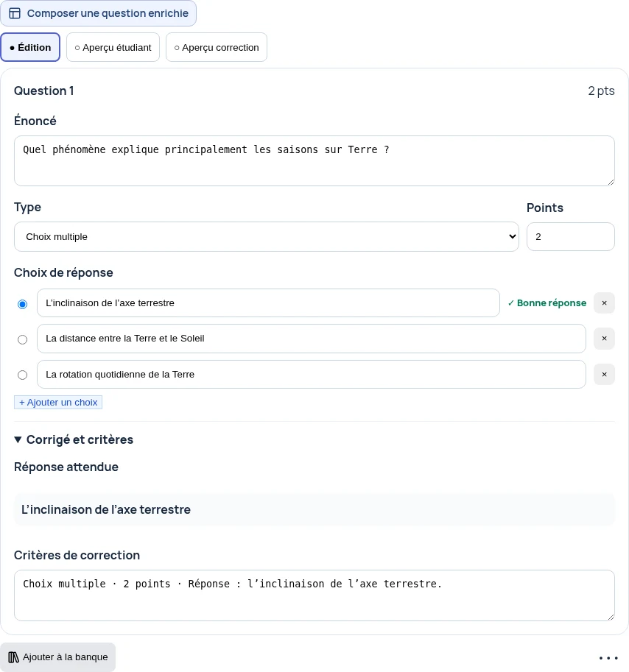Screen dimensions: 629x672
Task: Remove the choice L'inclinaison de l'axe terrestre
Action: 604,303
